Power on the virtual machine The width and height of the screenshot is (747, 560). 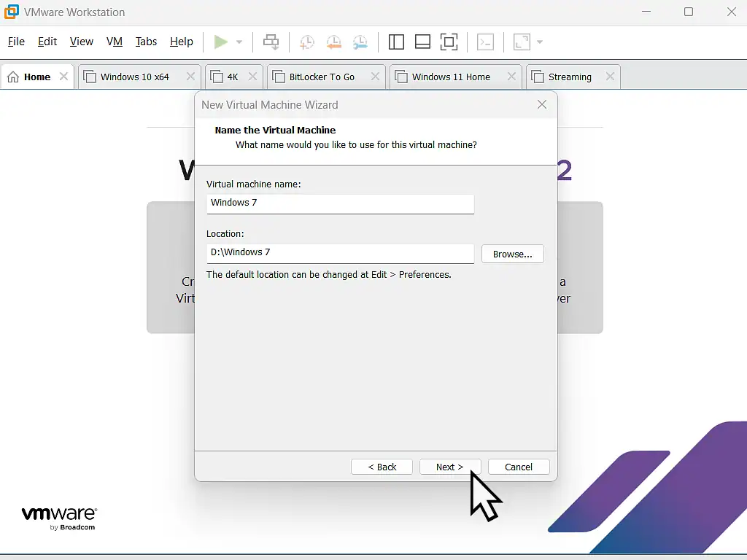pyautogui.click(x=221, y=42)
